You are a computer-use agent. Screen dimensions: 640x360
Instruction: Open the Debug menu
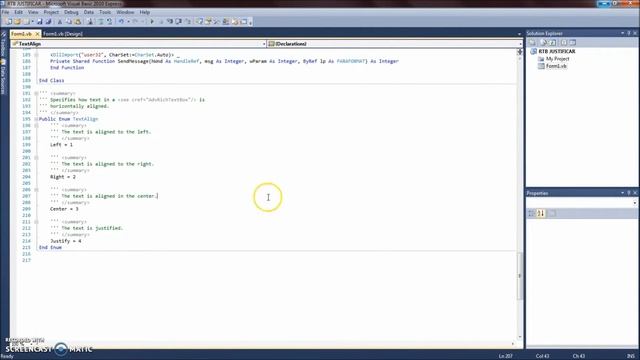click(x=71, y=12)
